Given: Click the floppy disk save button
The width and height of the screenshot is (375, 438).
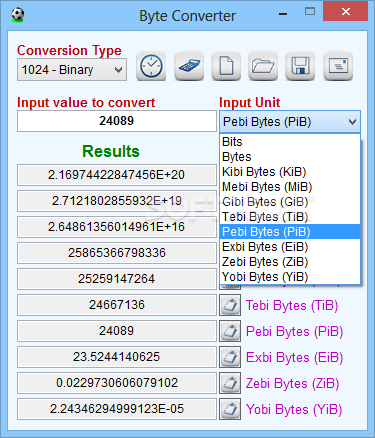Looking at the screenshot, I should [300, 66].
